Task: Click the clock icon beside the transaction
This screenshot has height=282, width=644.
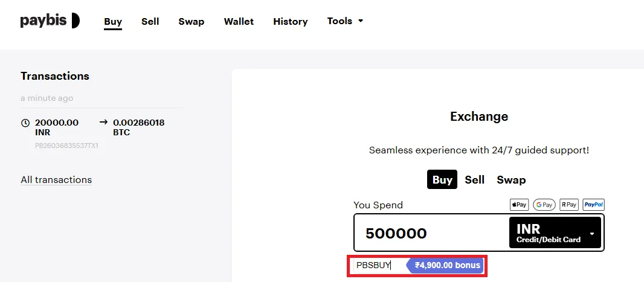Action: (x=25, y=123)
